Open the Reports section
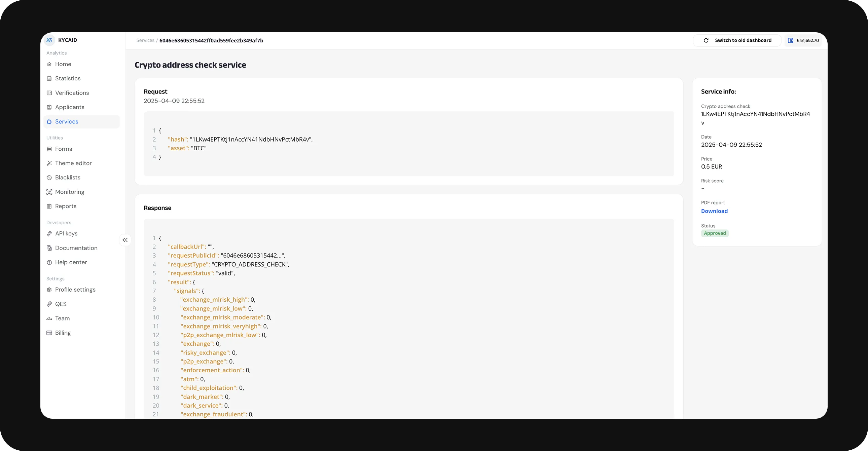 point(65,206)
